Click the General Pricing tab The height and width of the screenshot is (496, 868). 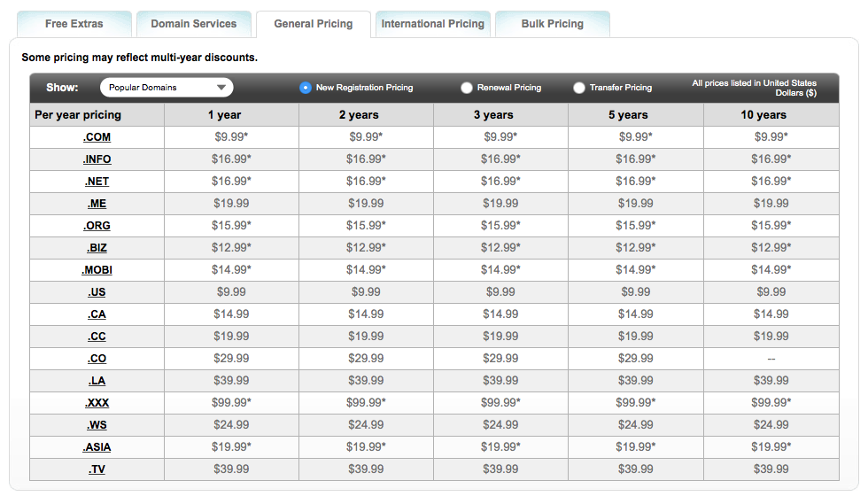[314, 24]
